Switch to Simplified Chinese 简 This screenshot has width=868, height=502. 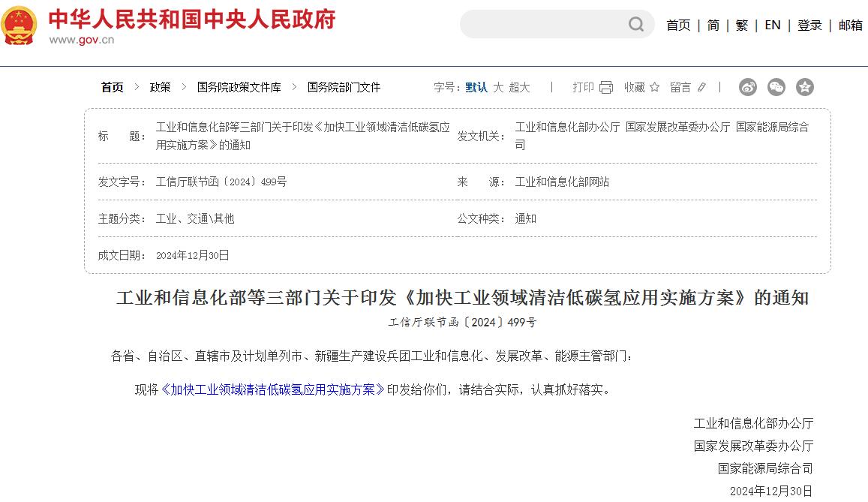click(713, 26)
